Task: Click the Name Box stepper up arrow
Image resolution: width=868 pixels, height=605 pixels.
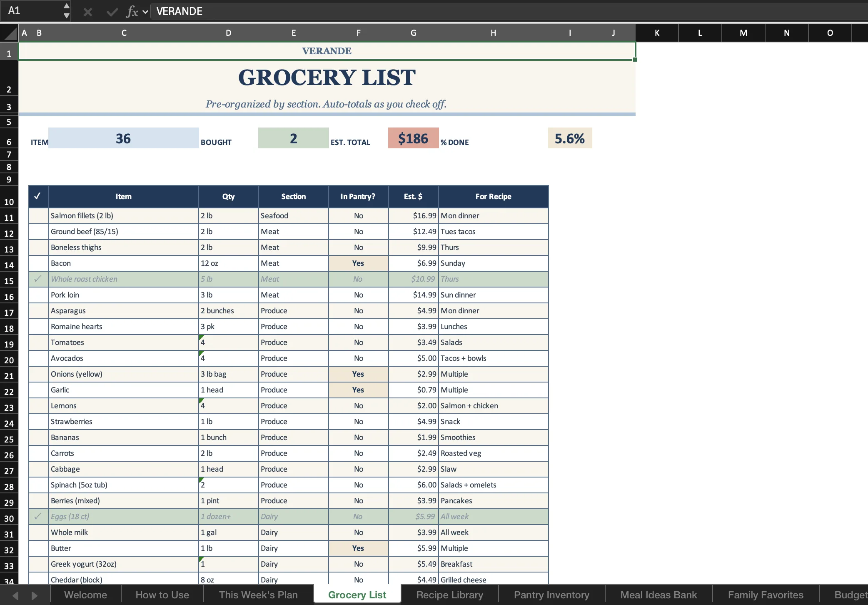Action: click(66, 6)
